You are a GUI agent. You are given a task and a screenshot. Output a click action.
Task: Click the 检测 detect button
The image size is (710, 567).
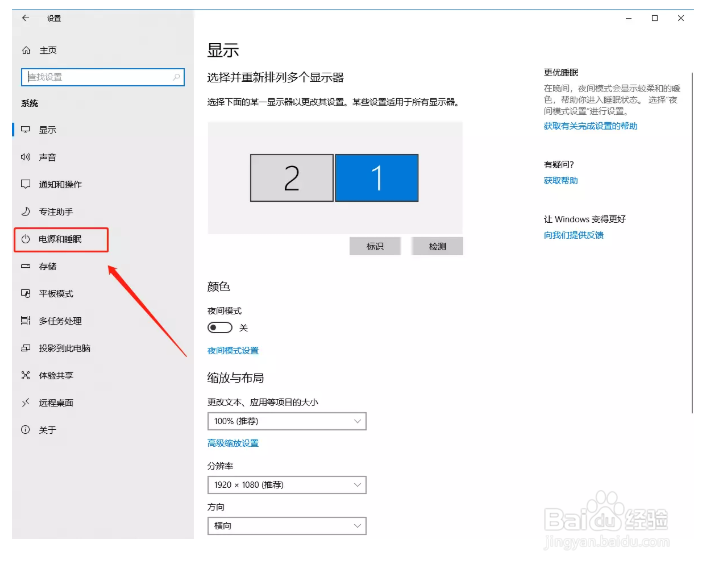pyautogui.click(x=437, y=246)
